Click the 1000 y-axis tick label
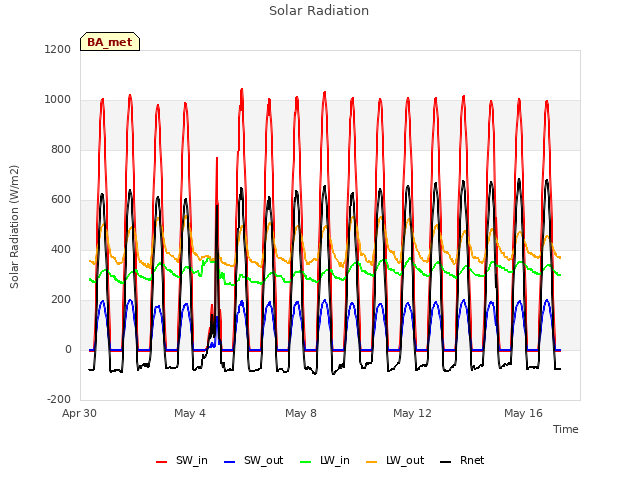640x480 pixels. tap(58, 100)
